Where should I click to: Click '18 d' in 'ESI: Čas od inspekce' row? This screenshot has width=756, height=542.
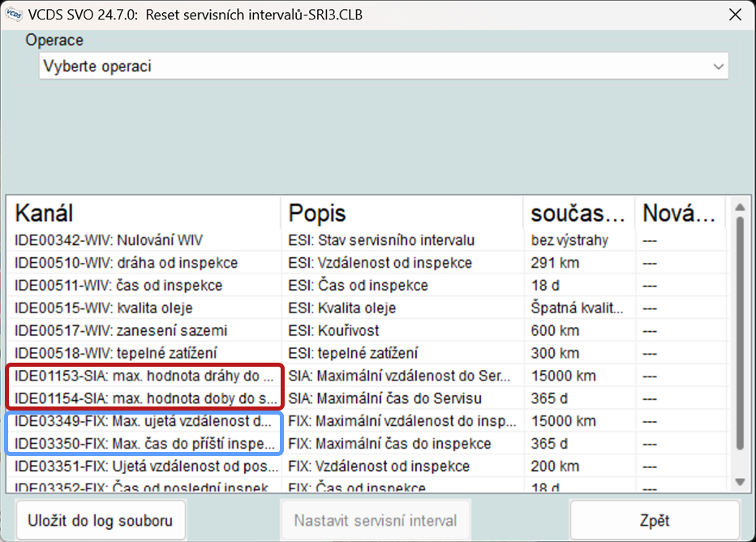(x=545, y=286)
